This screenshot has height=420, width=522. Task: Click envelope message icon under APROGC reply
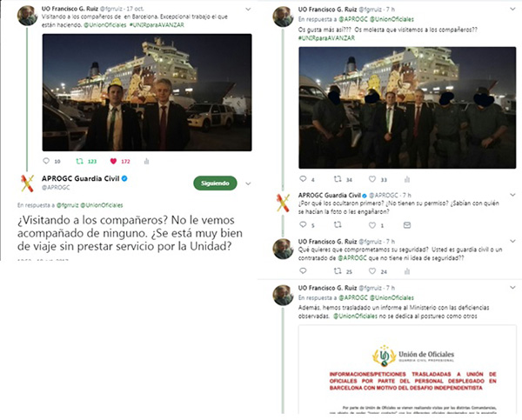coord(407,225)
